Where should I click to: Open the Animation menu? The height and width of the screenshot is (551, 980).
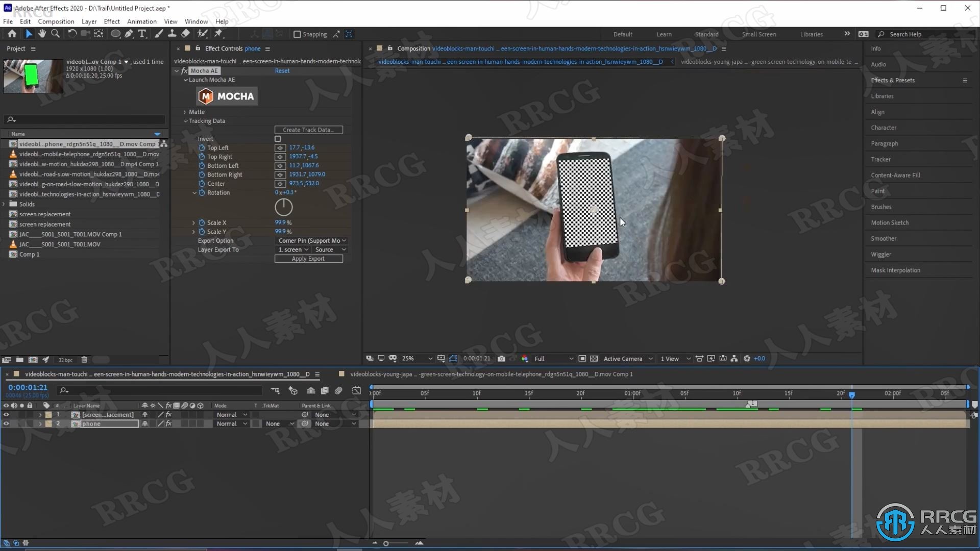[141, 21]
